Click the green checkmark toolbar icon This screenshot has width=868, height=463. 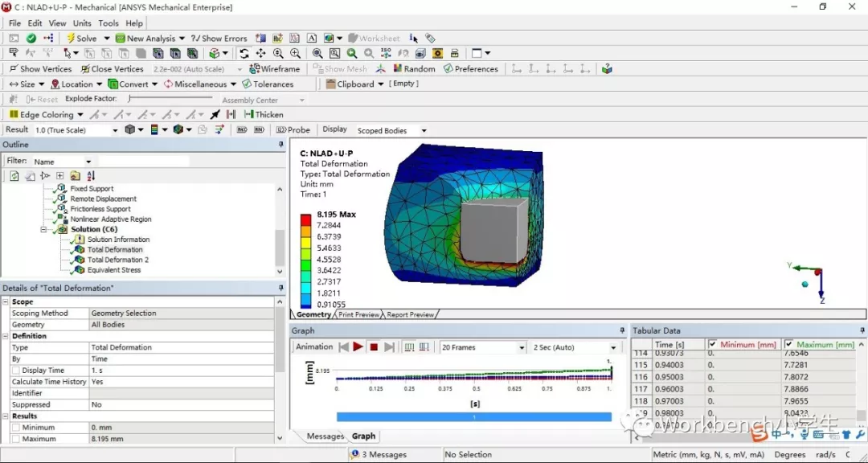(31, 39)
